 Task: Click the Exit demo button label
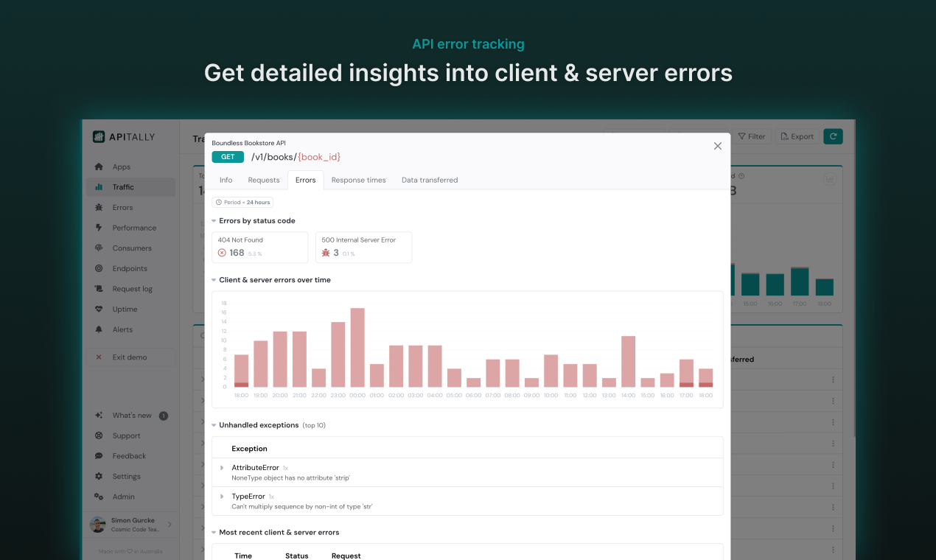tap(130, 357)
